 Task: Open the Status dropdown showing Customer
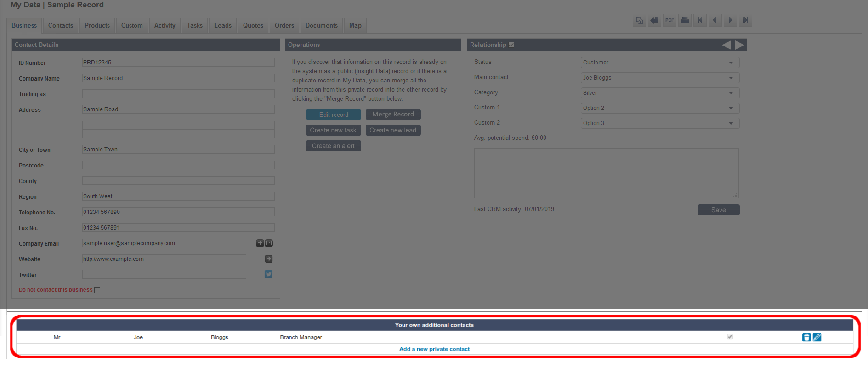[x=660, y=63]
